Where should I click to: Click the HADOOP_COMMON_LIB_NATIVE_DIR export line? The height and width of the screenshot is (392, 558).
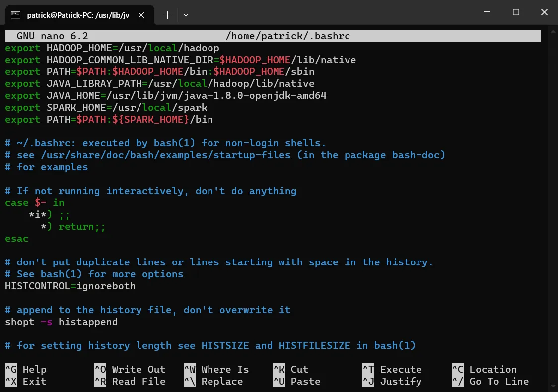coord(180,60)
